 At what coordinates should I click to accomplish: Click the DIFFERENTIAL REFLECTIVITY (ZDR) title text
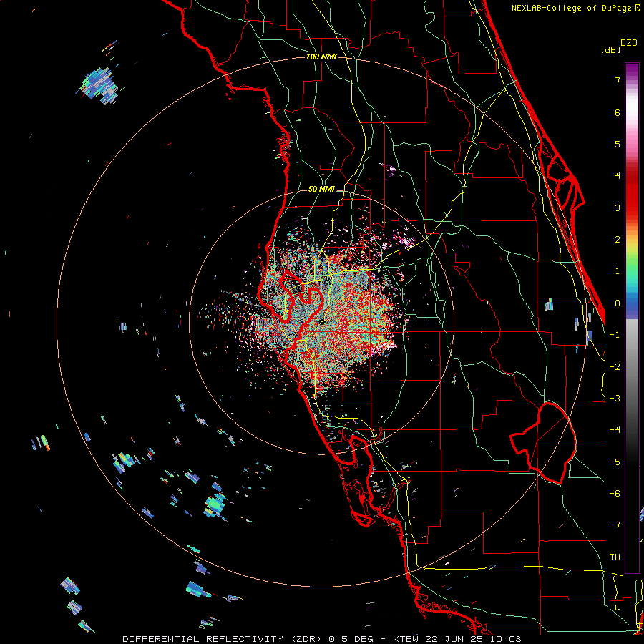pos(223,639)
